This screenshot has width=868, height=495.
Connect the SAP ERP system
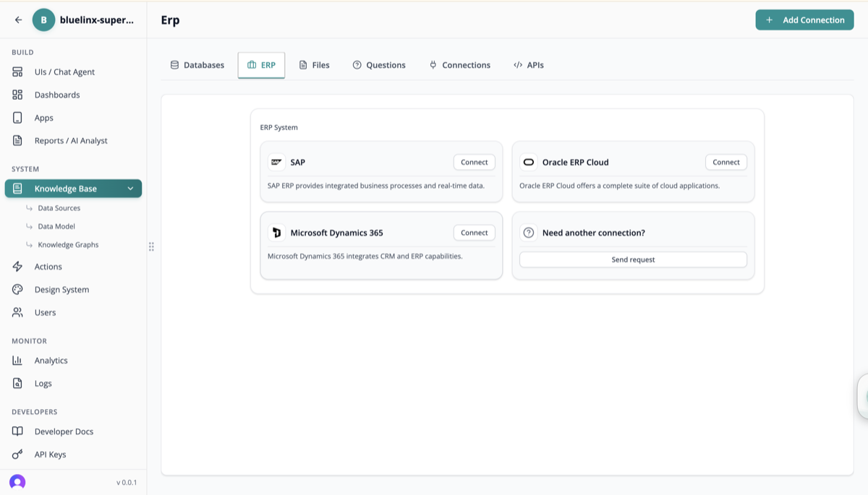tap(475, 163)
